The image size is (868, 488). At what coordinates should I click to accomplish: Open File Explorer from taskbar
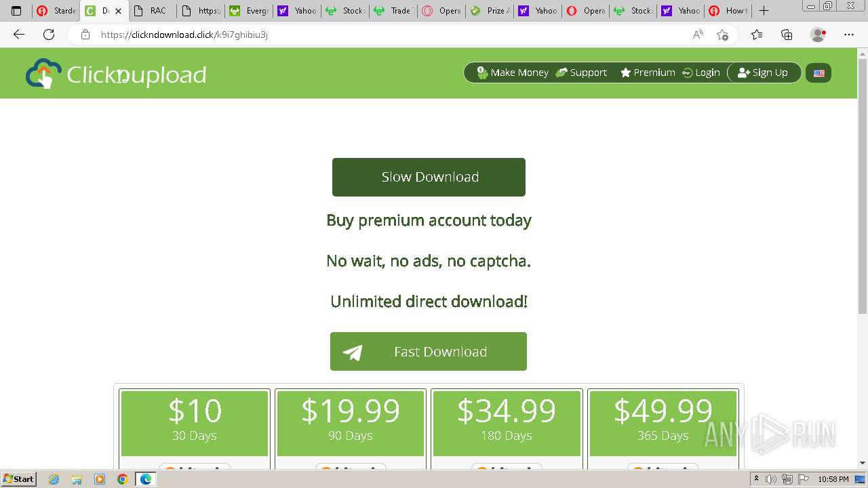[x=77, y=479]
